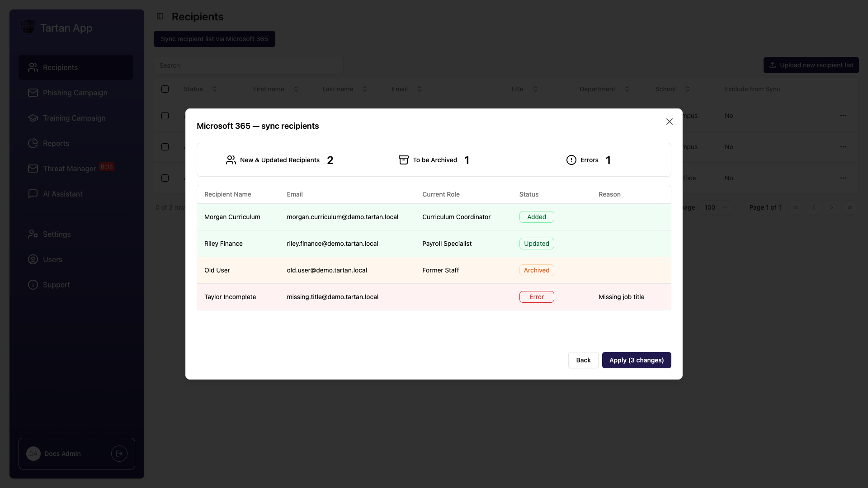Log out using the sign-out icon
Viewport: 868px width, 488px height.
pos(119,454)
